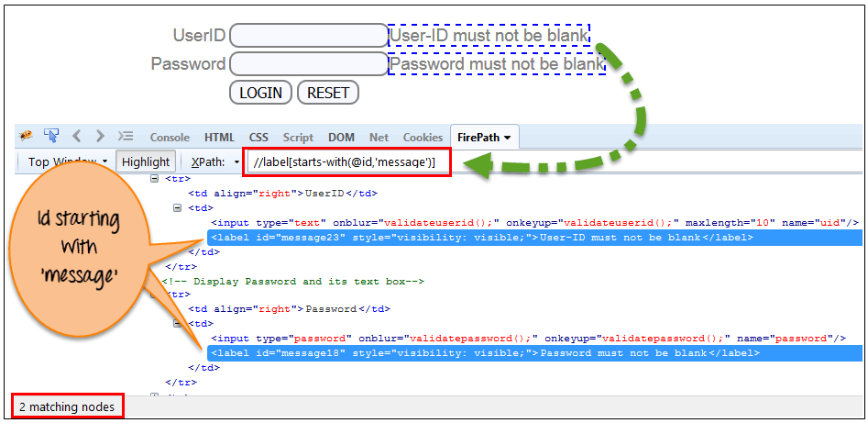
Task: Switch to the HTML tab
Action: (x=219, y=138)
